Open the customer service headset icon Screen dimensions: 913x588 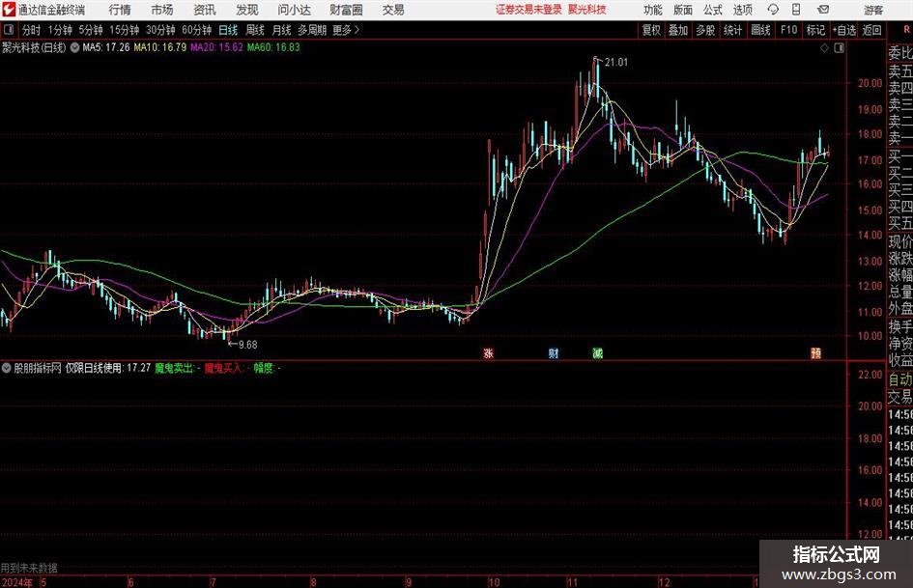pyautogui.click(x=773, y=10)
